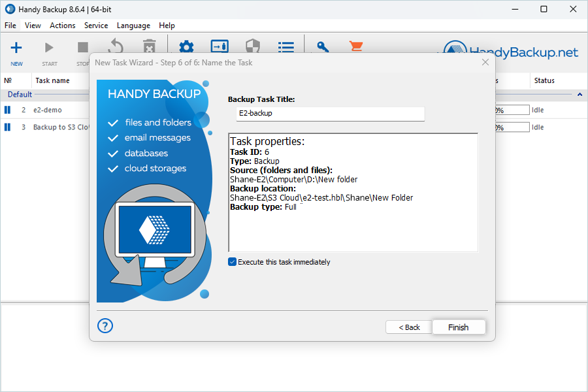Image resolution: width=588 pixels, height=392 pixels.
Task: Click the key registration toolbar icon
Action: click(x=323, y=46)
